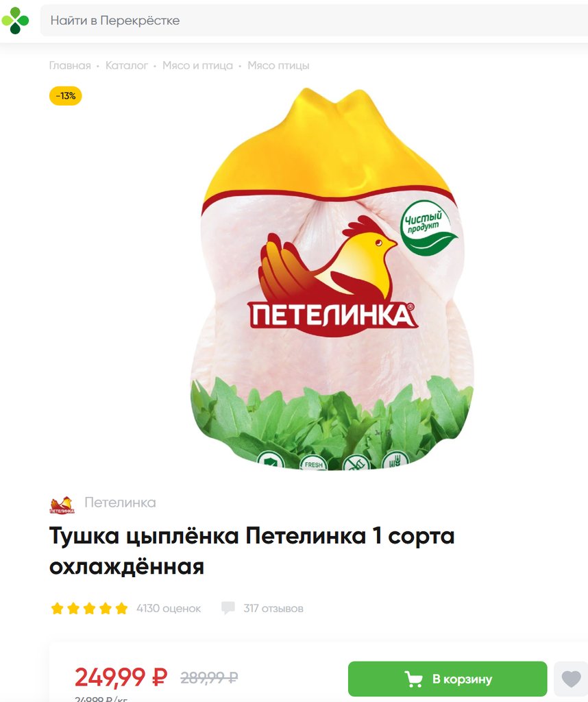The width and height of the screenshot is (588, 702).
Task: Click the first rating star
Action: pyautogui.click(x=57, y=609)
